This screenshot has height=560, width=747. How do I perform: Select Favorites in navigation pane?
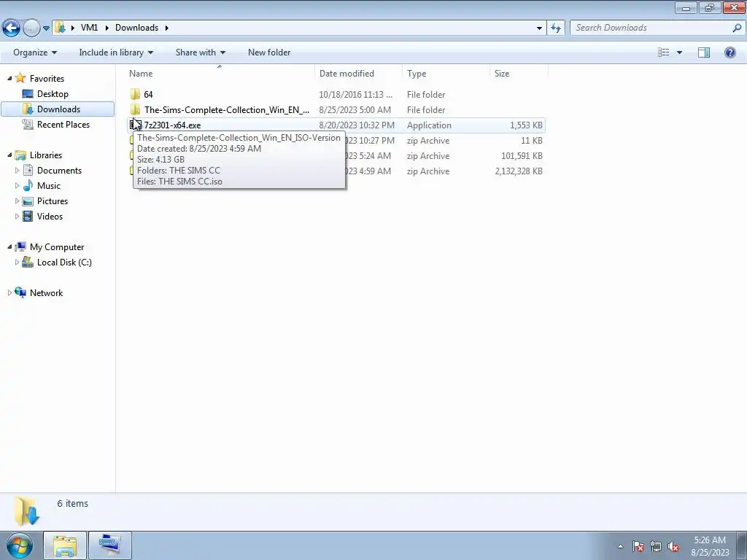click(x=47, y=79)
